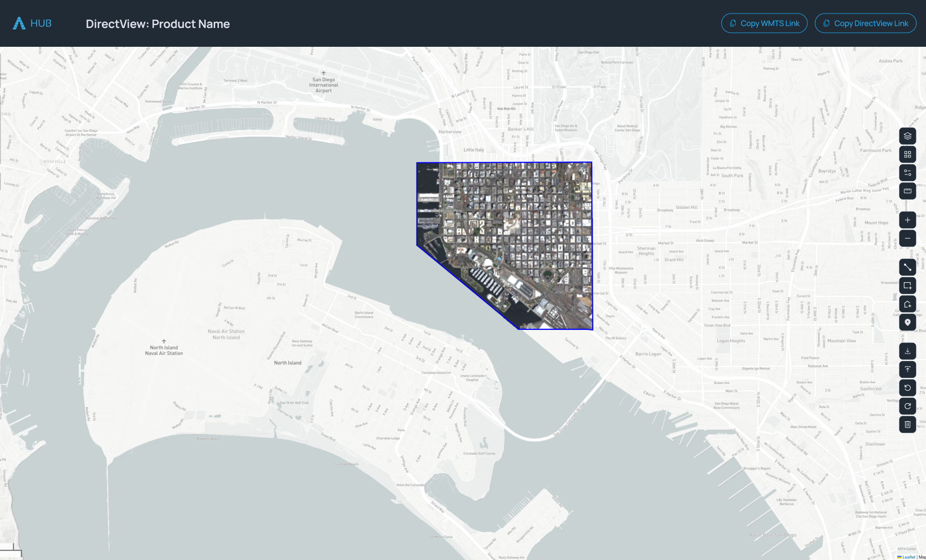Select the ruler measure tool
926x560 pixels.
[907, 191]
